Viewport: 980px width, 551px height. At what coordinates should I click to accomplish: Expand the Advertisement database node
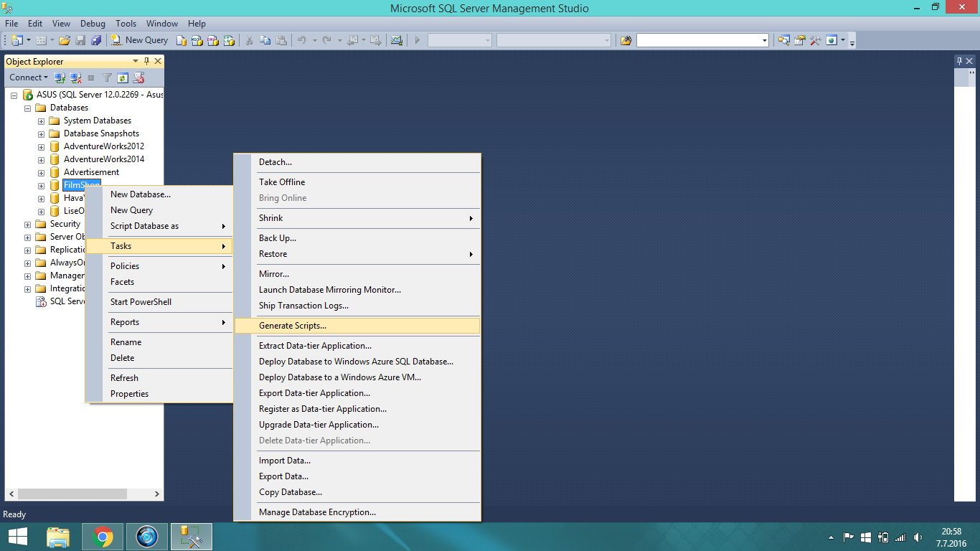point(41,172)
